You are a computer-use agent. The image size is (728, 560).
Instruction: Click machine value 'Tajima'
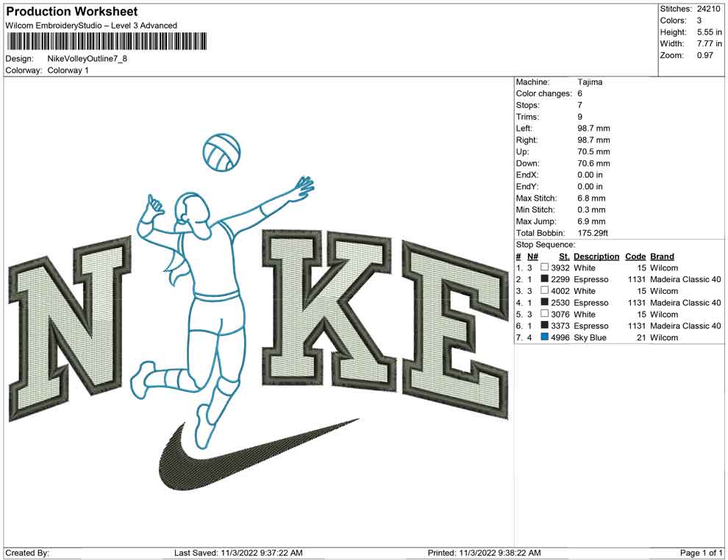pyautogui.click(x=590, y=82)
